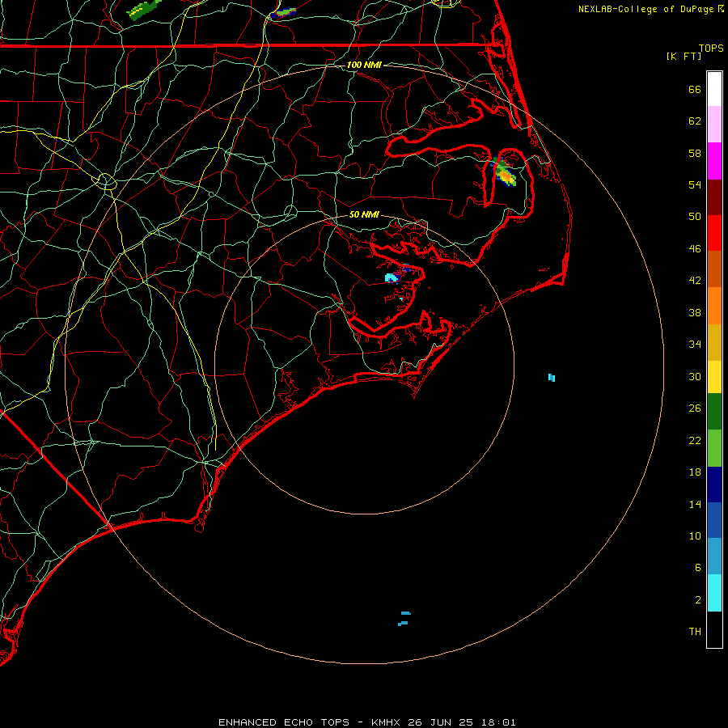Select the 18 legend value
728x728 pixels.
click(695, 472)
